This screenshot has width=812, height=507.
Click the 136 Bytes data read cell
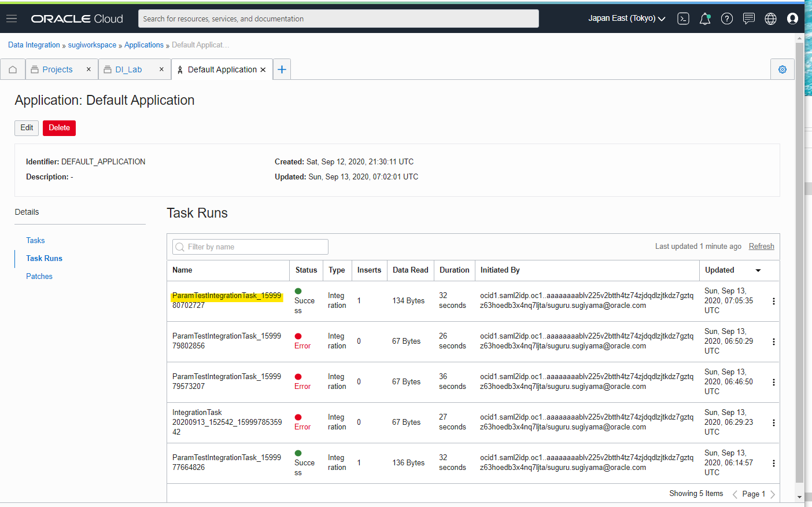408,462
